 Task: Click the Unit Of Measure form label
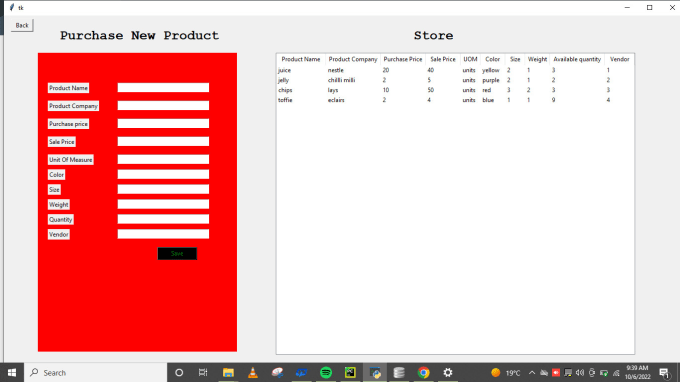click(71, 160)
